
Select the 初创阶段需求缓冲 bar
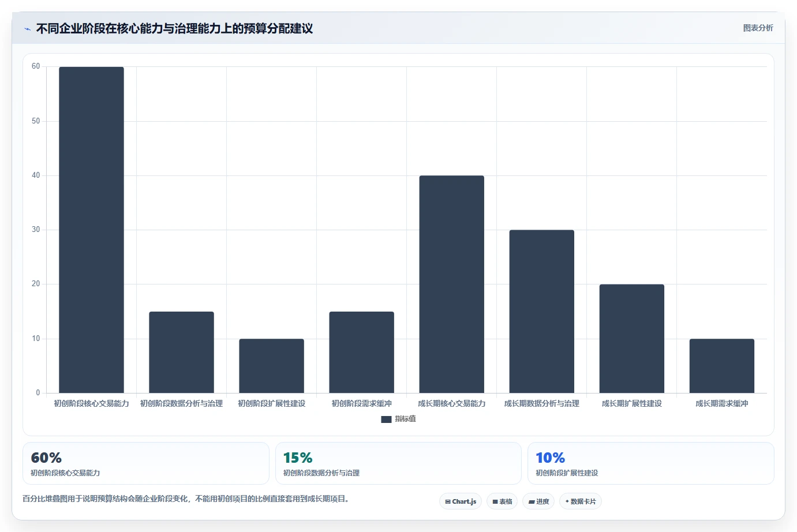[361, 352]
